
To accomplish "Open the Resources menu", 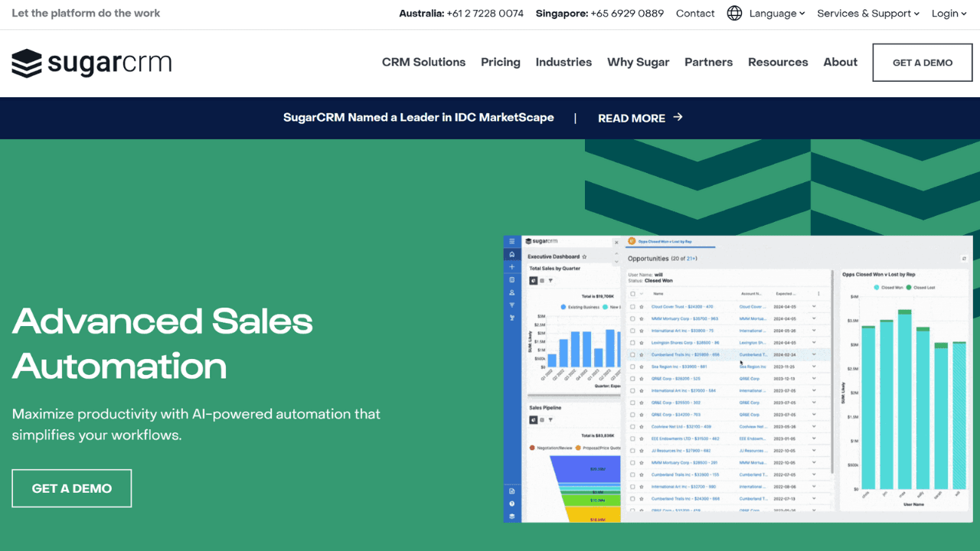I will (778, 62).
